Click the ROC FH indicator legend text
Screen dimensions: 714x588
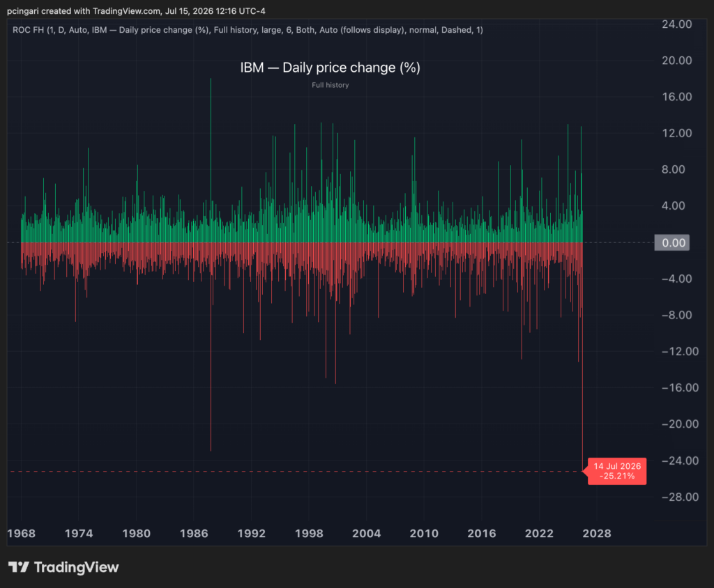click(248, 30)
